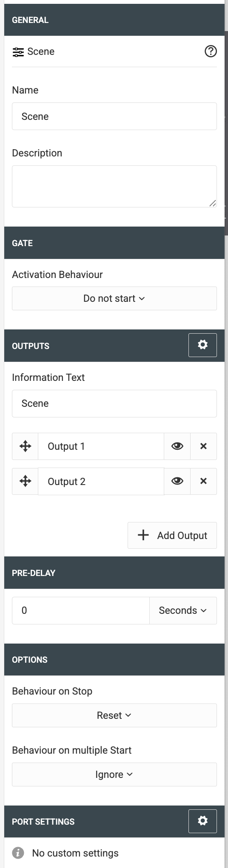The height and width of the screenshot is (868, 228).
Task: Toggle visibility of Output 1
Action: point(177,446)
